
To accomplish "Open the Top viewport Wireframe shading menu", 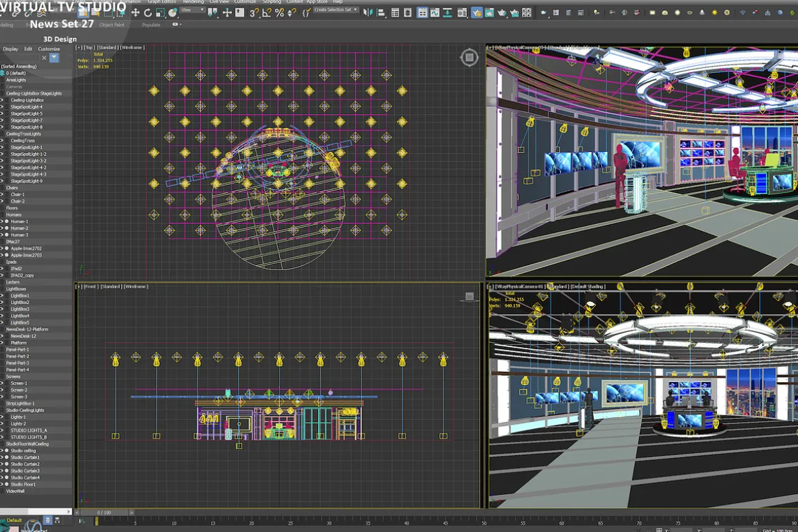I will click(132, 47).
